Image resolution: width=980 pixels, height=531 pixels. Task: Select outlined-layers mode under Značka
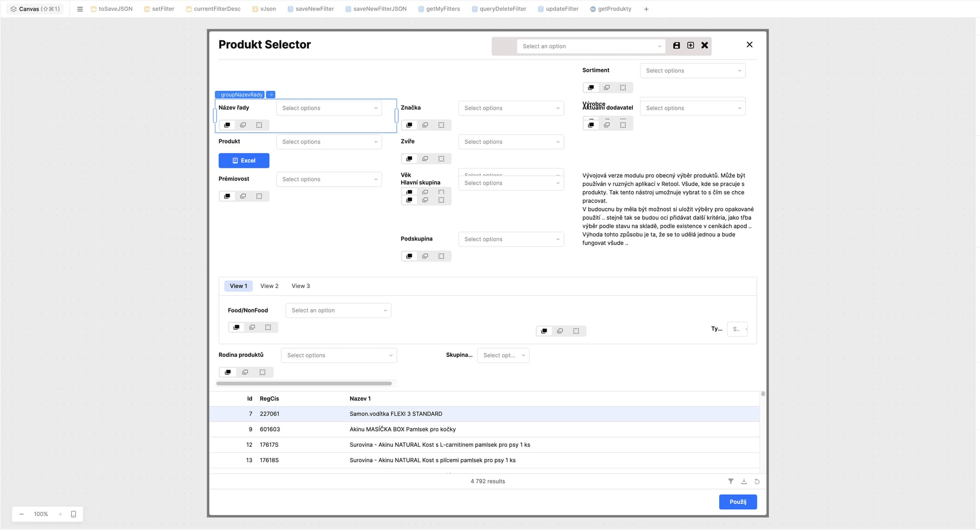click(x=425, y=125)
